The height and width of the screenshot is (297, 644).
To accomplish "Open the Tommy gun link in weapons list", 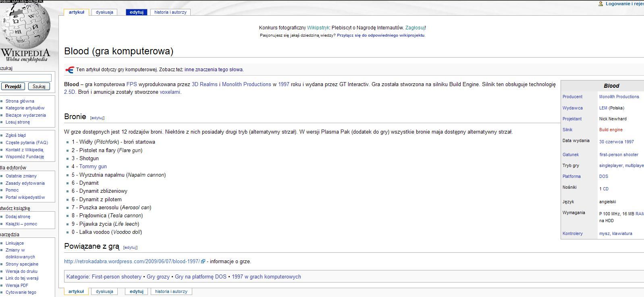I will coord(93,167).
